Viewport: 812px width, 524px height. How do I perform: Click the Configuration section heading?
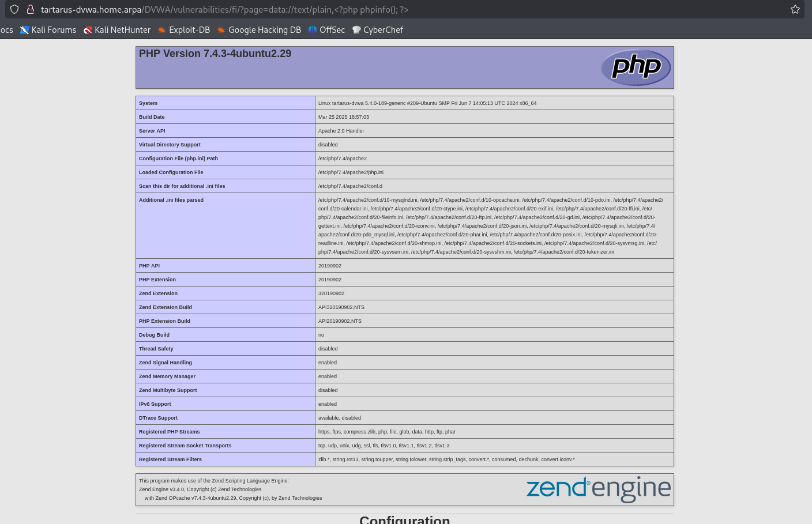(404, 519)
